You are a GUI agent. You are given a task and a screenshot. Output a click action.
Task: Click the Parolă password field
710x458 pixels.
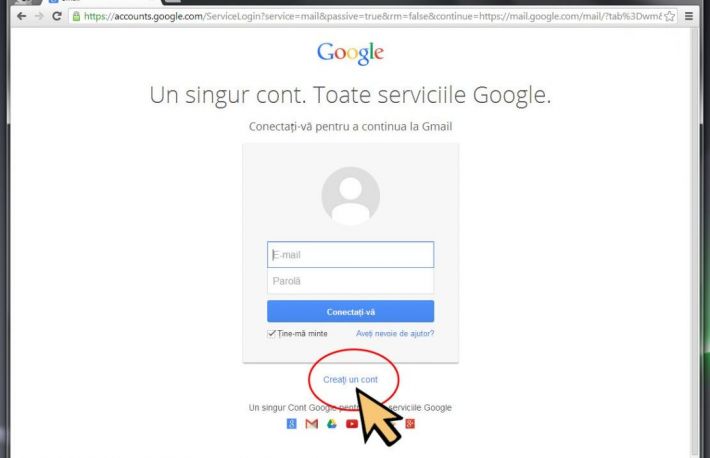tap(350, 281)
